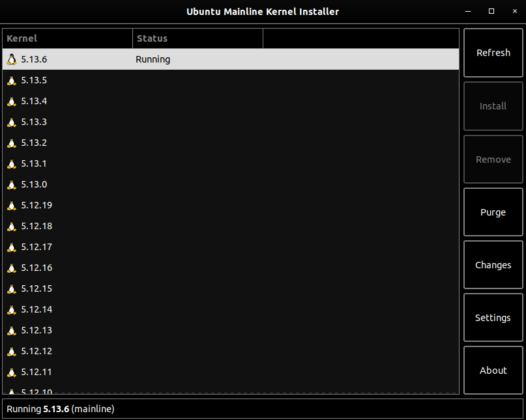Click the penguin icon of kernel 5.12.14
The height and width of the screenshot is (420, 526).
[x=12, y=309]
